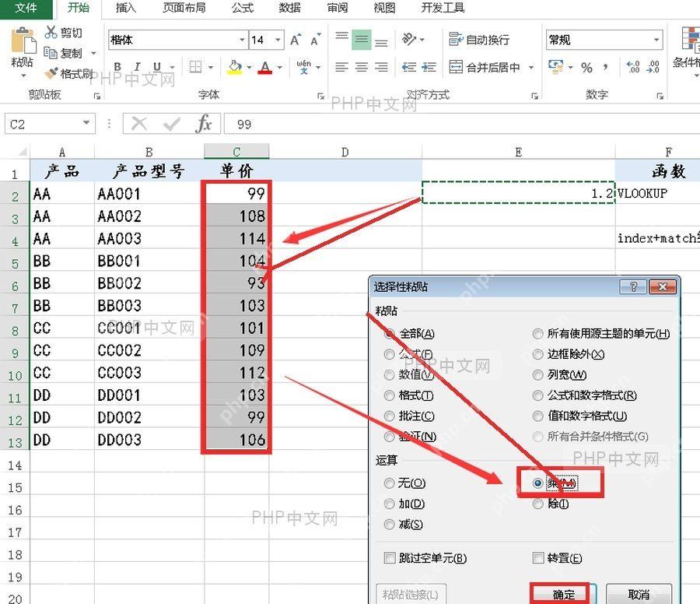
Task: Open font color dropdown arrow
Action: click(x=280, y=68)
